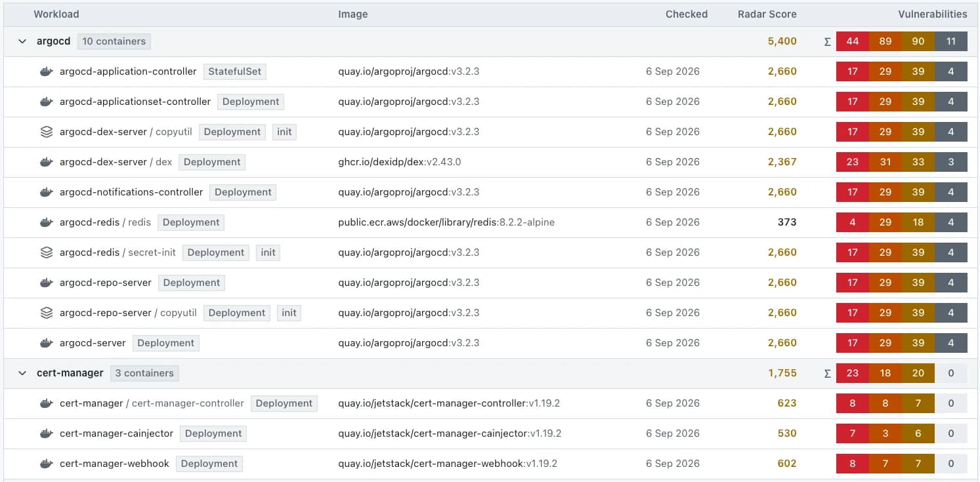Viewport: 980px width, 482px height.
Task: Click the container icon for argocd-dex-server / dex
Action: tap(46, 162)
